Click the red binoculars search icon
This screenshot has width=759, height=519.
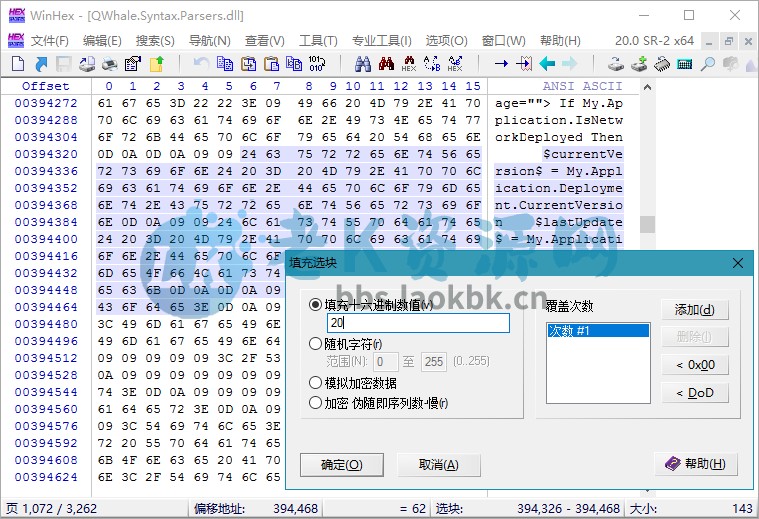(x=386, y=63)
